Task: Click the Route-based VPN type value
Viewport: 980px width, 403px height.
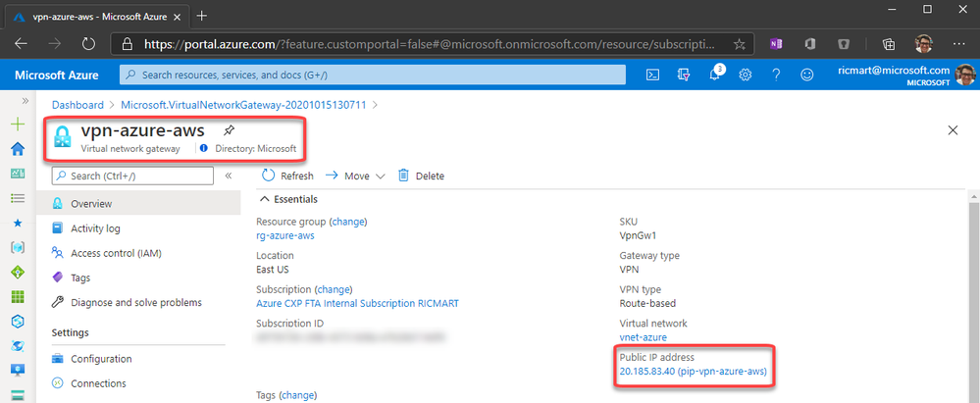Action: [x=647, y=304]
